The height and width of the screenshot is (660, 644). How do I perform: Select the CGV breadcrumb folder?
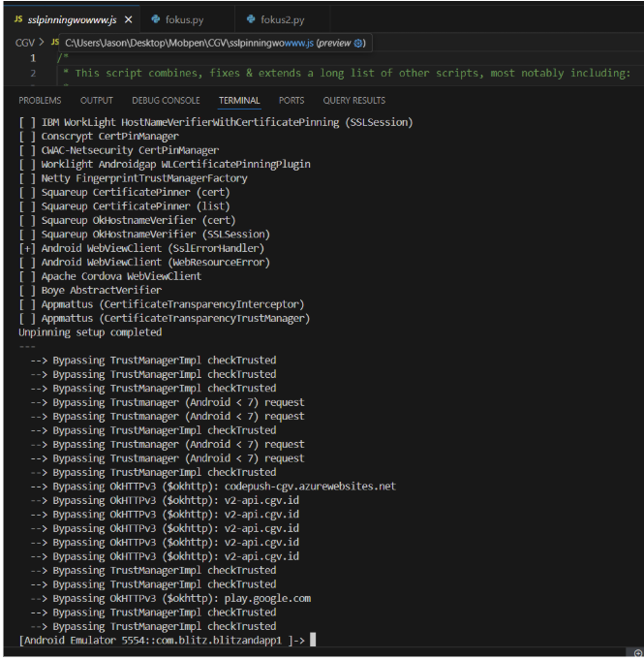(x=25, y=43)
